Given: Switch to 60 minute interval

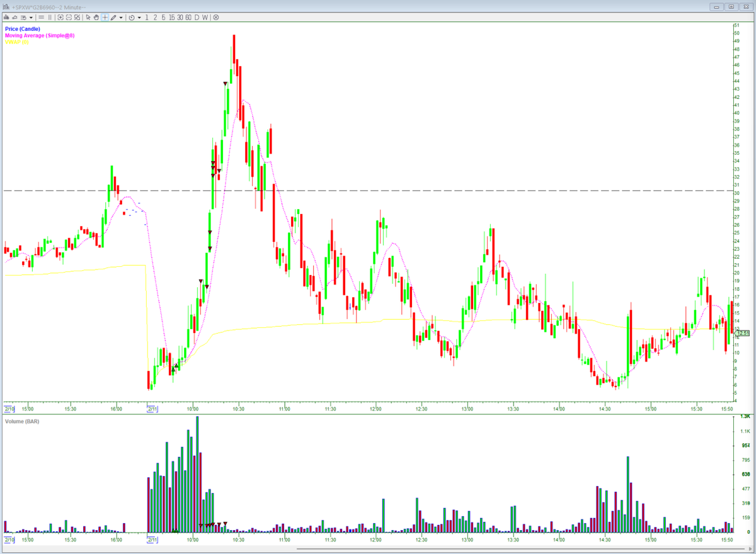Looking at the screenshot, I should click(188, 18).
